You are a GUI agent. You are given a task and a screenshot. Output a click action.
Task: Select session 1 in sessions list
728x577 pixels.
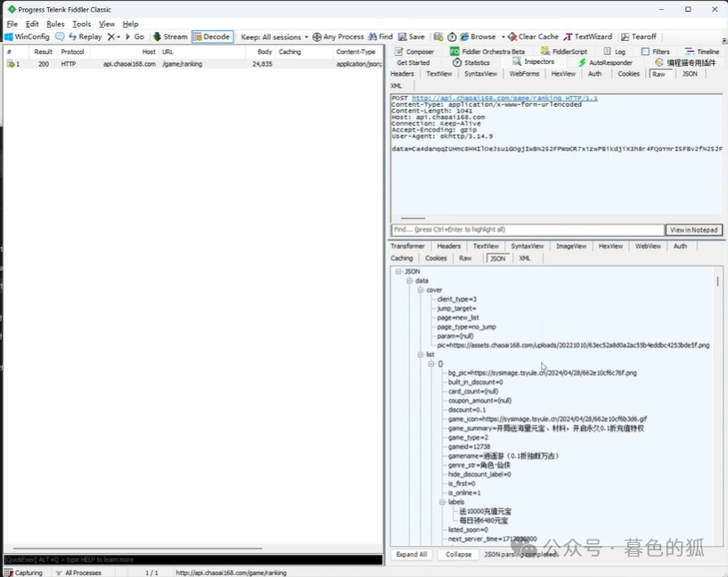click(x=193, y=64)
